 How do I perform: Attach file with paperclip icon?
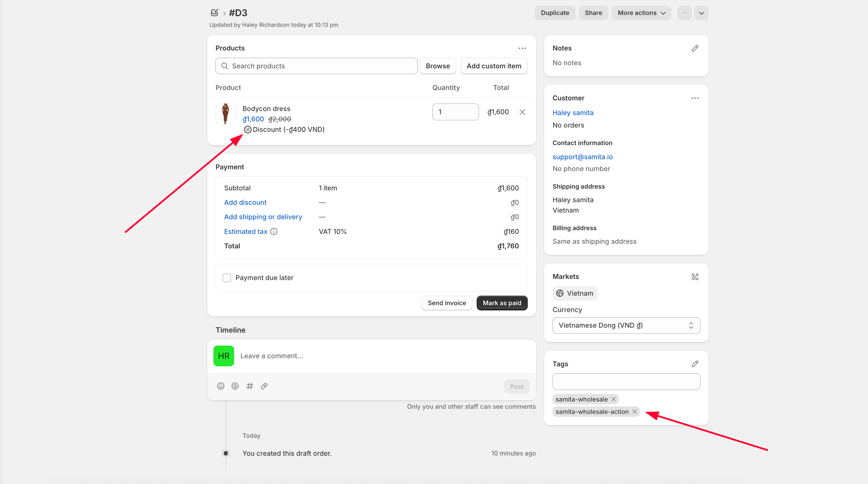tap(264, 386)
